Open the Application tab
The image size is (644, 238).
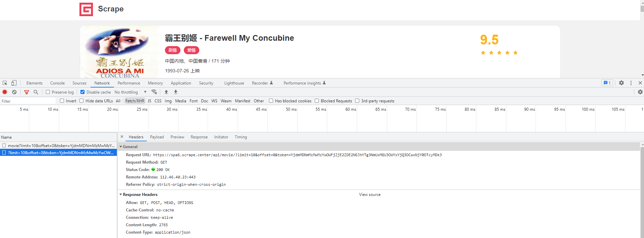(181, 83)
